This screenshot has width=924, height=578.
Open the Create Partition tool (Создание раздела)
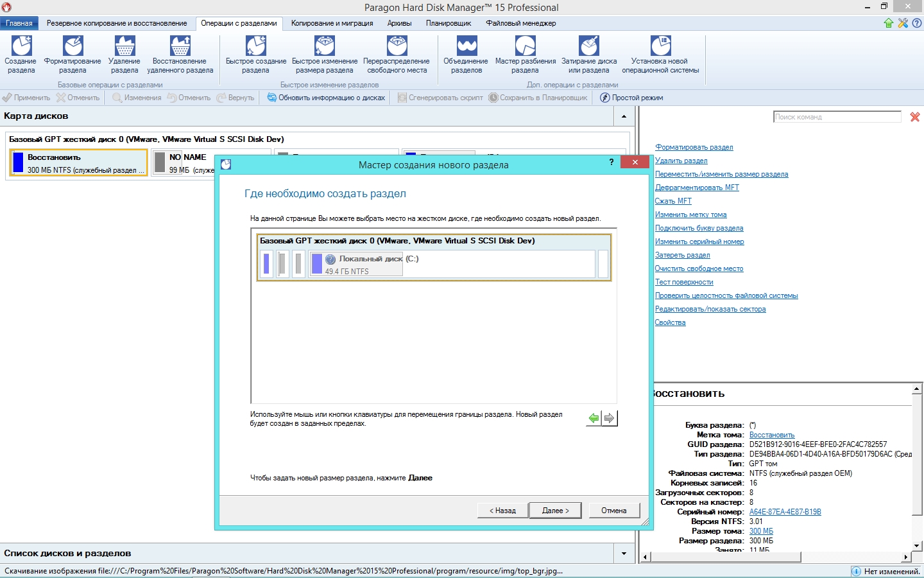pyautogui.click(x=21, y=55)
